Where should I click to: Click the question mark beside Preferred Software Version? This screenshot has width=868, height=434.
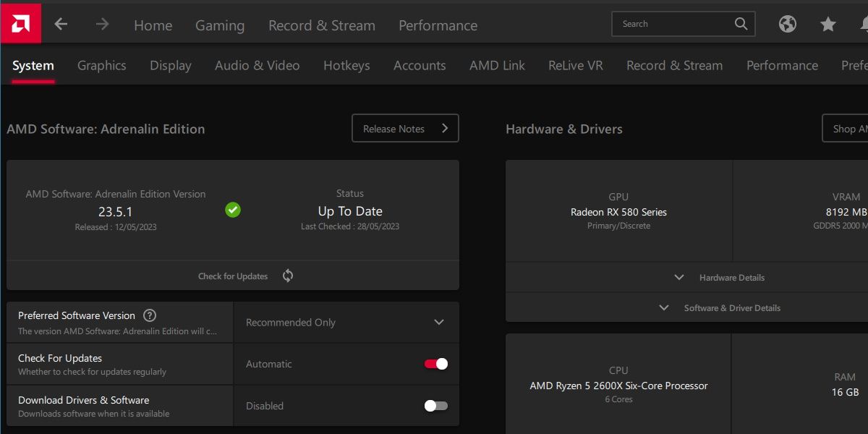pos(149,315)
